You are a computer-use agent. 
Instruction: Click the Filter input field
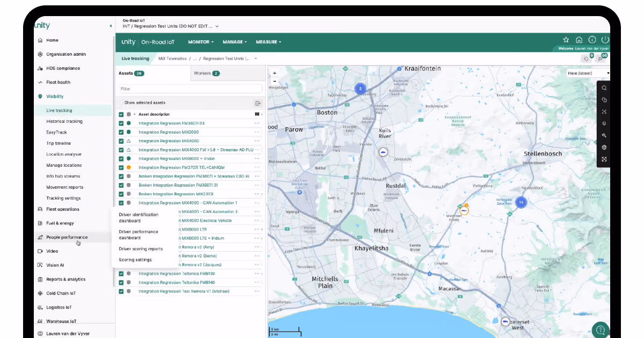191,89
